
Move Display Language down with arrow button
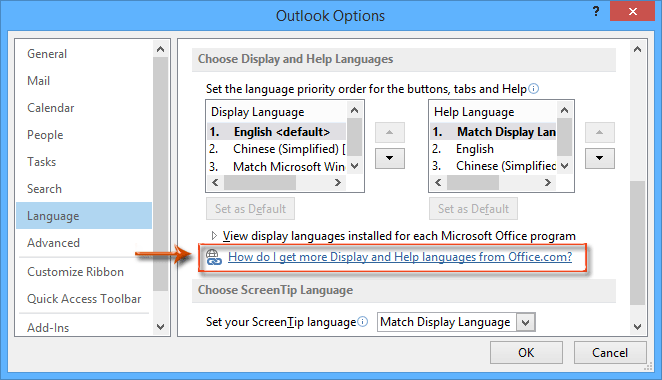pos(390,158)
